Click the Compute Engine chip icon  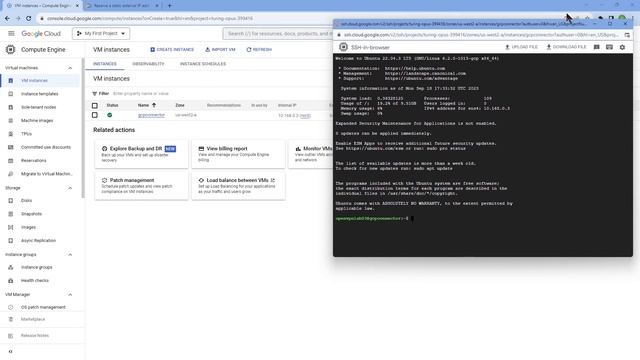tap(10, 49)
